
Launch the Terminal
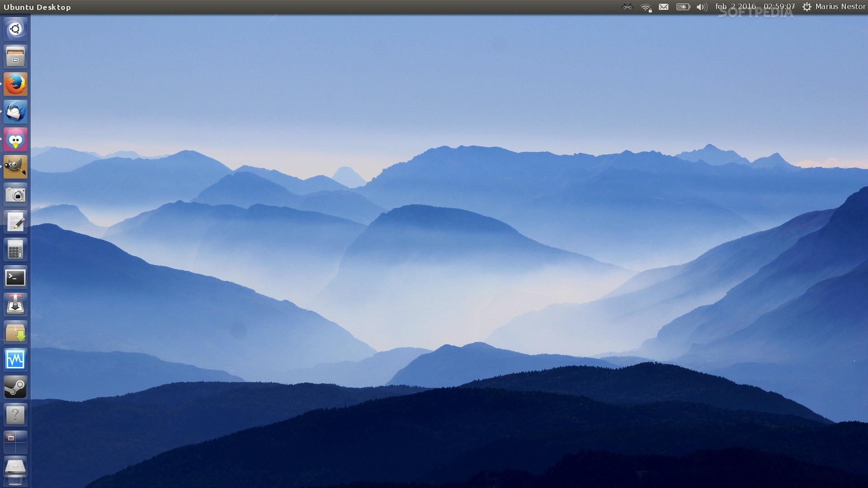tap(15, 277)
